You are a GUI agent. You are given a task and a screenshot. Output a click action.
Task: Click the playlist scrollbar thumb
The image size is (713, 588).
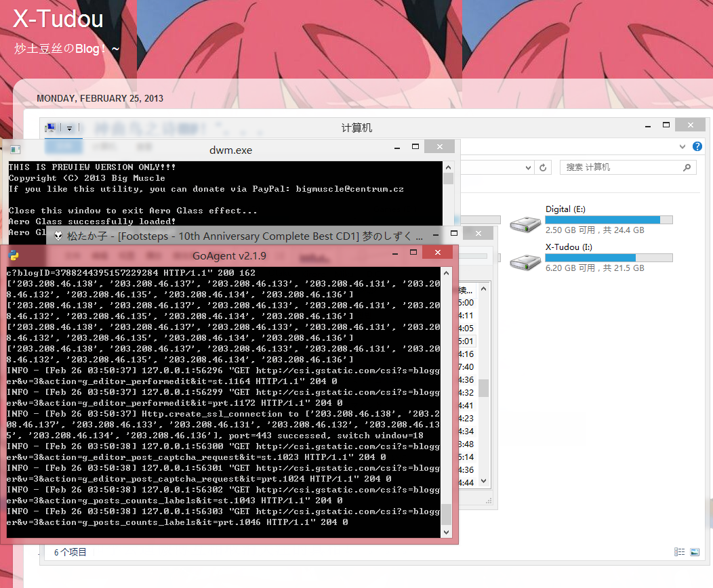click(483, 388)
